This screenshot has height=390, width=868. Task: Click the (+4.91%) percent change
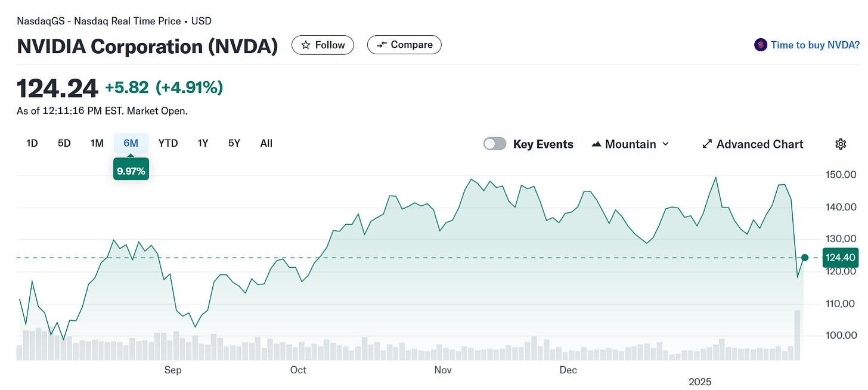[x=189, y=88]
